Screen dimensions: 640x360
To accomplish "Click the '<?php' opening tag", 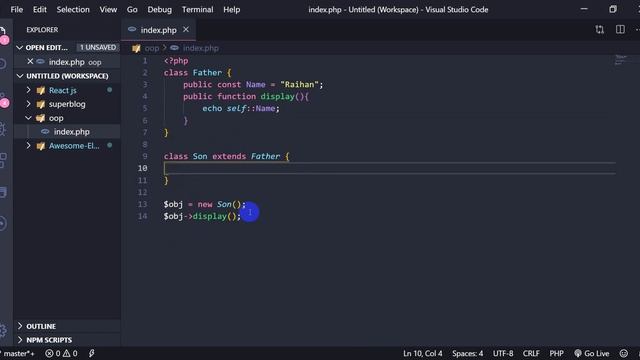I will [176, 61].
